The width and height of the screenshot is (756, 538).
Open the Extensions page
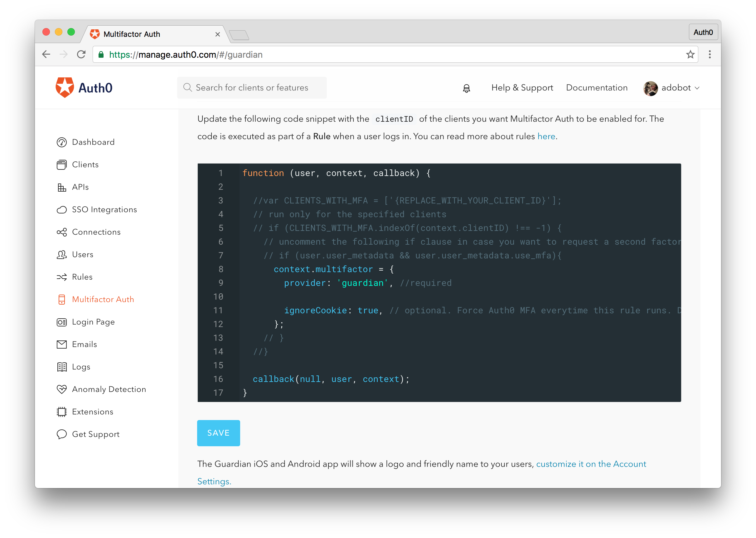92,411
